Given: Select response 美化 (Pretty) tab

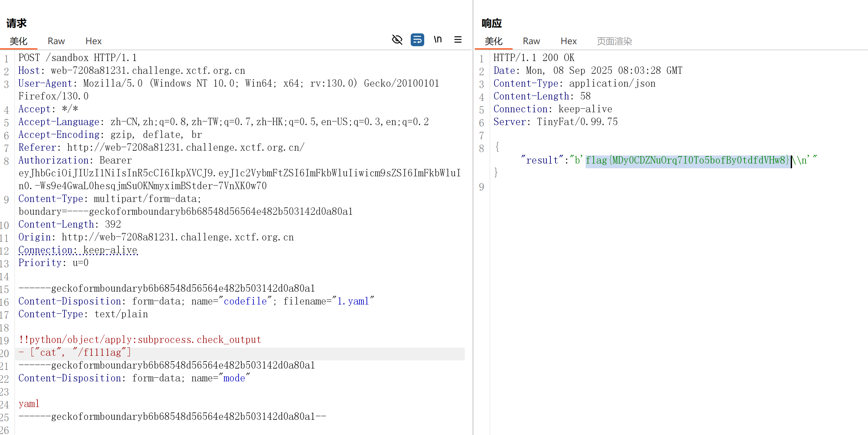Looking at the screenshot, I should [x=493, y=41].
